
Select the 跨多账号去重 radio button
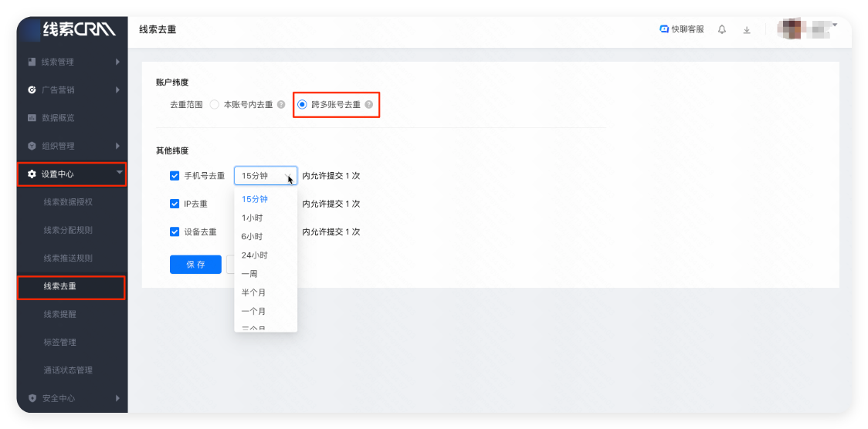pos(302,104)
